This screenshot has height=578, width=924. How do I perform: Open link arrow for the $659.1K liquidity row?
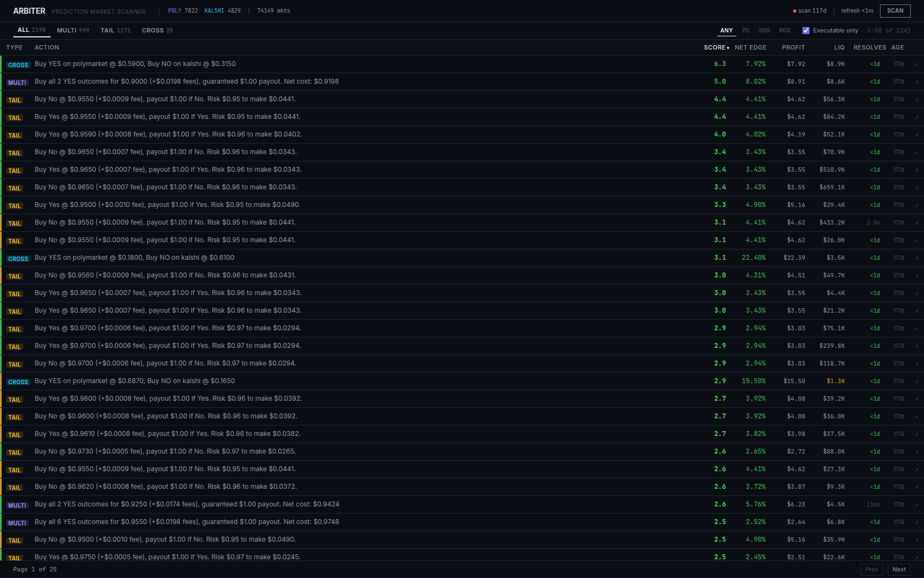coord(916,188)
